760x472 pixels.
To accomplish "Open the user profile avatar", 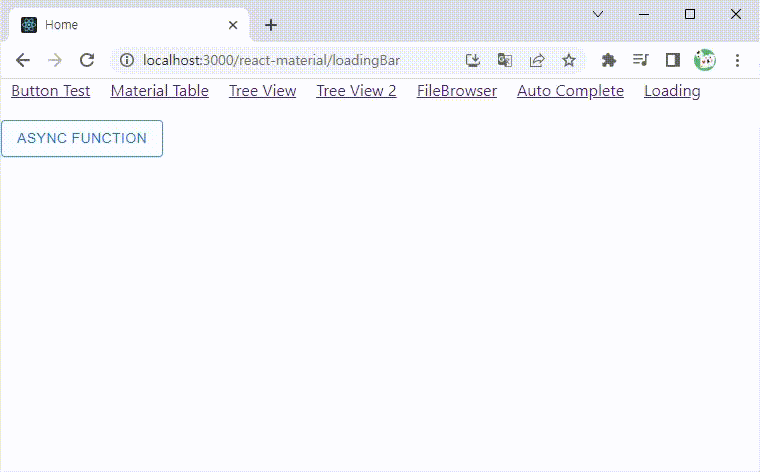I will coord(705,60).
